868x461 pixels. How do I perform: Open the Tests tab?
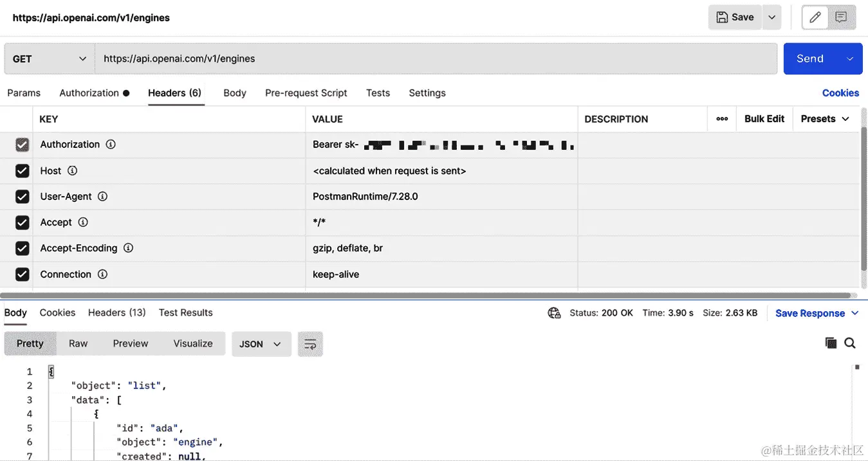(x=378, y=93)
